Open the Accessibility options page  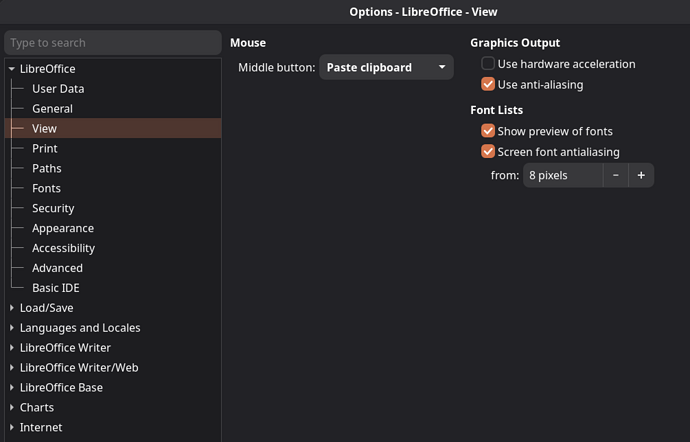click(x=63, y=248)
